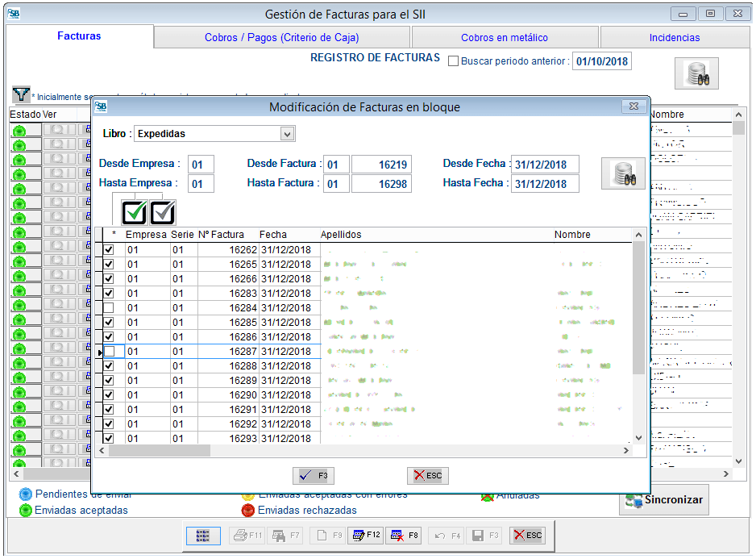Click the ESC cancel button in dialog
756x559 pixels.
coord(427,476)
